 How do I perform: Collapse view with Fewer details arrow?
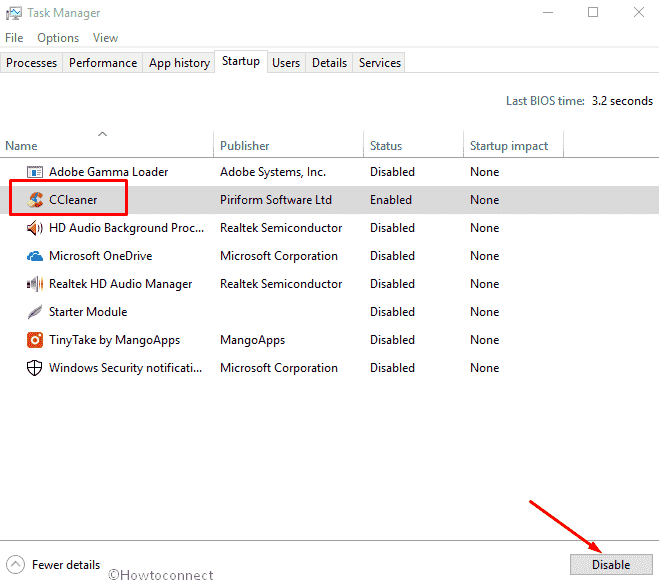tap(16, 564)
